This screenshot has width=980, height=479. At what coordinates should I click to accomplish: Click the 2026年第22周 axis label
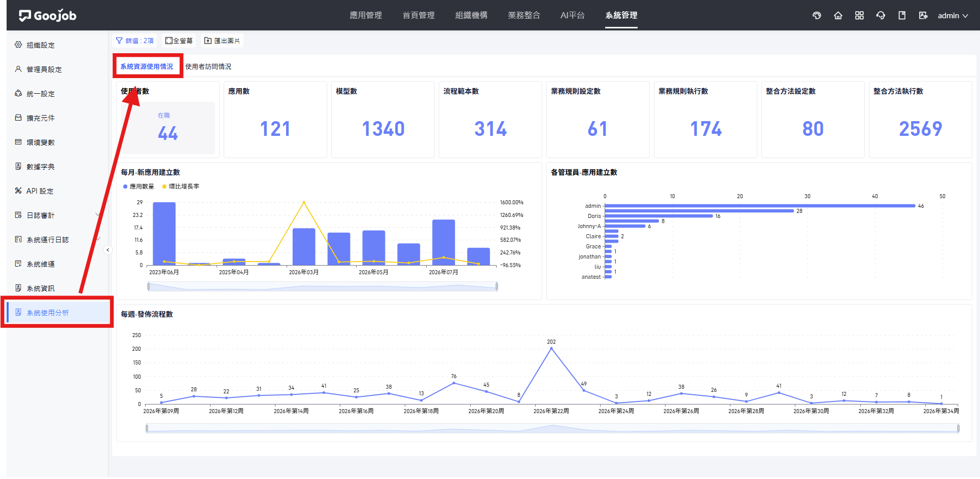[551, 411]
